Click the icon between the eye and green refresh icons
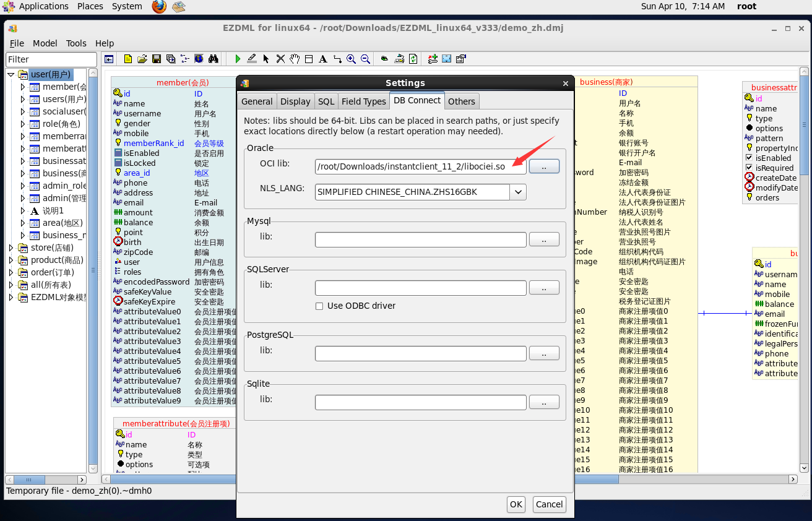Viewport: 812px width, 521px height. (x=399, y=59)
